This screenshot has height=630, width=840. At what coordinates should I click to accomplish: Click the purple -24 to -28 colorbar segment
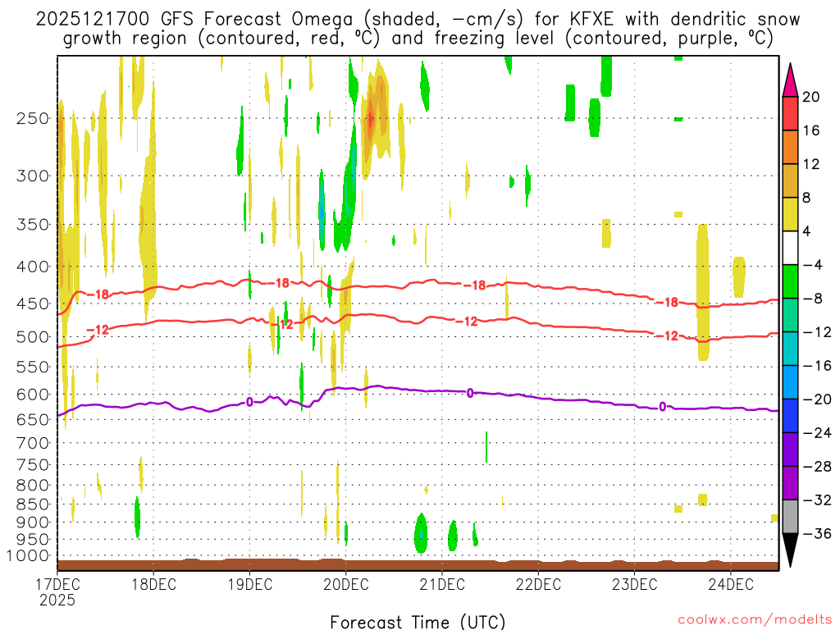pyautogui.click(x=790, y=450)
